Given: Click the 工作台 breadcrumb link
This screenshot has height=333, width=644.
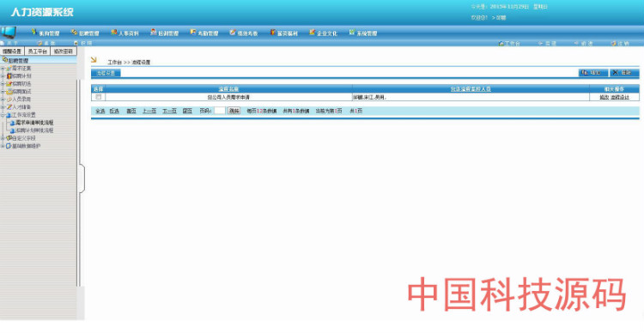Looking at the screenshot, I should [x=114, y=63].
